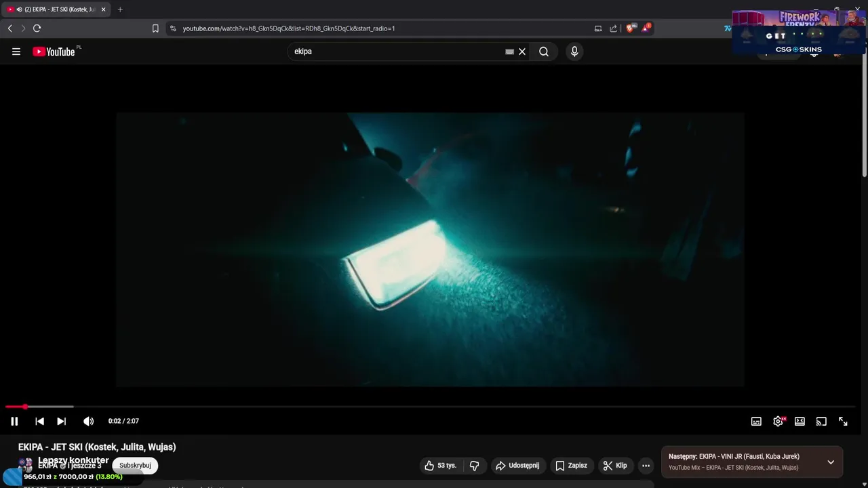Like the video with 53 tys. likes
Screen dimensions: 868x488
pos(440,466)
